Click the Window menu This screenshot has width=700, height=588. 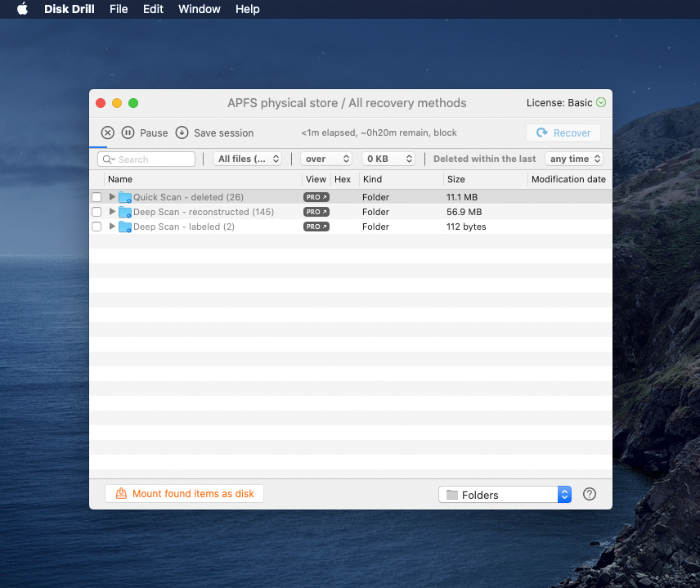[x=199, y=9]
